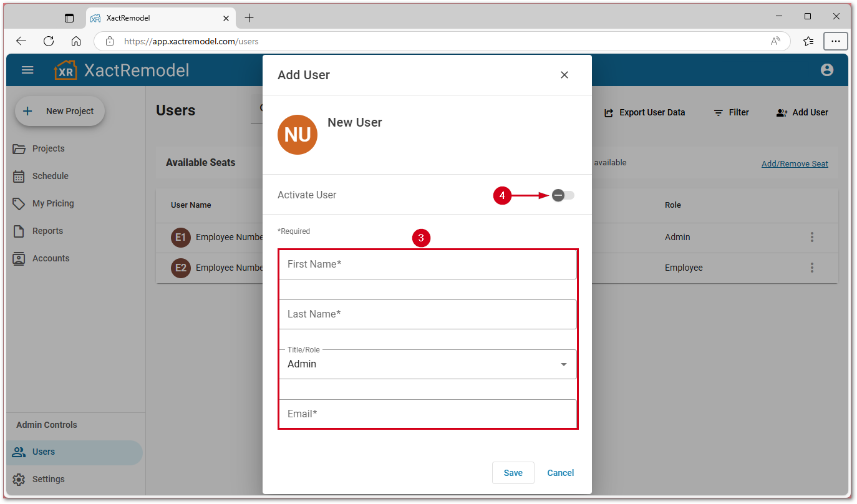
Task: Click the Accounts contact icon
Action: tap(19, 258)
